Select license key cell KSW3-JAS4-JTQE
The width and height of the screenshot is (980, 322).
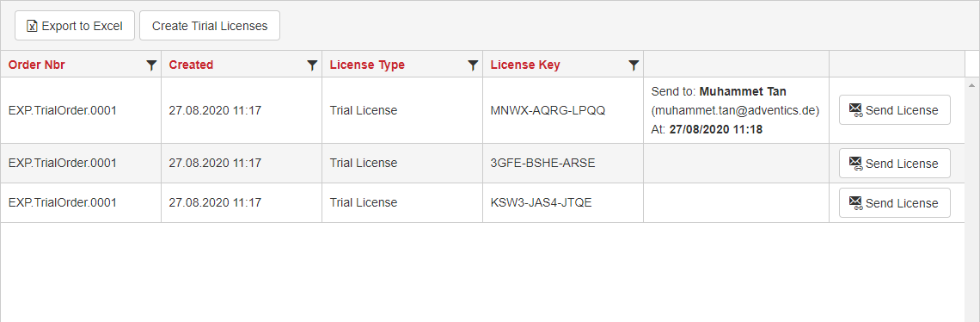563,203
